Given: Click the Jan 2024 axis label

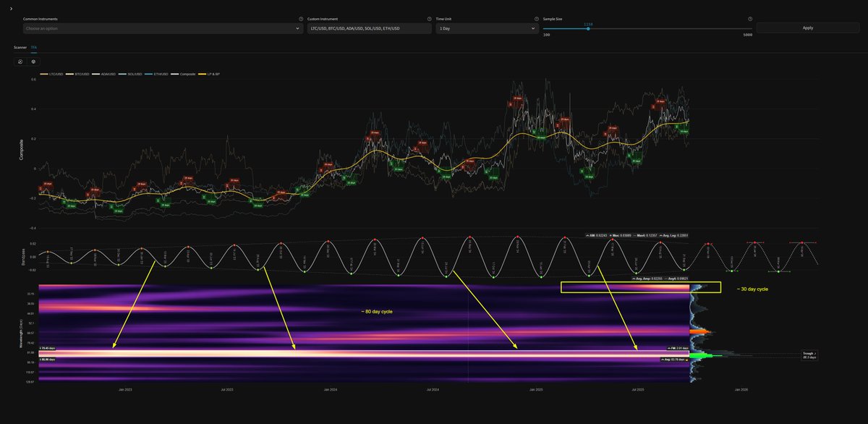Looking at the screenshot, I should (x=329, y=389).
